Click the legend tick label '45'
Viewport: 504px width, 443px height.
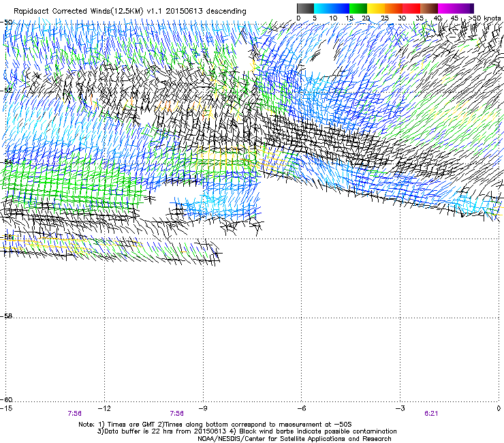(454, 18)
